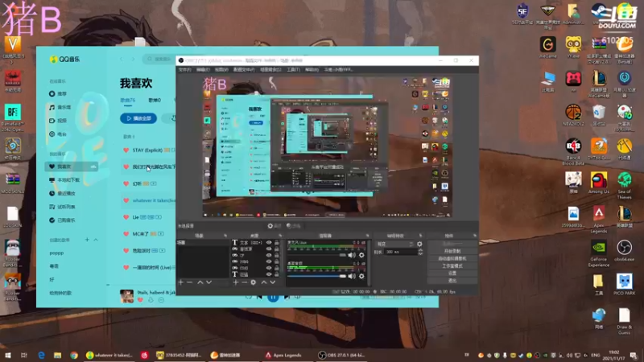Click 开始录制 in OBS controls
The height and width of the screenshot is (362, 644).
point(452,251)
